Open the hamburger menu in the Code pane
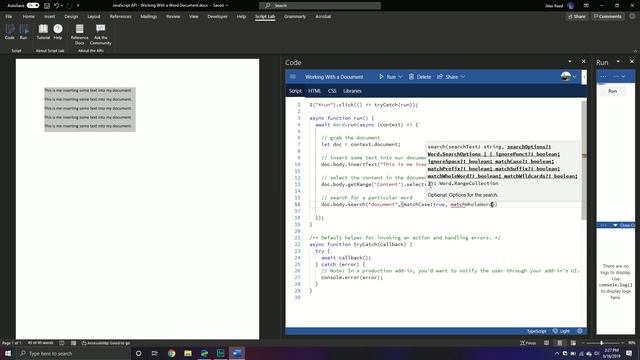The image size is (640, 360). click(293, 77)
